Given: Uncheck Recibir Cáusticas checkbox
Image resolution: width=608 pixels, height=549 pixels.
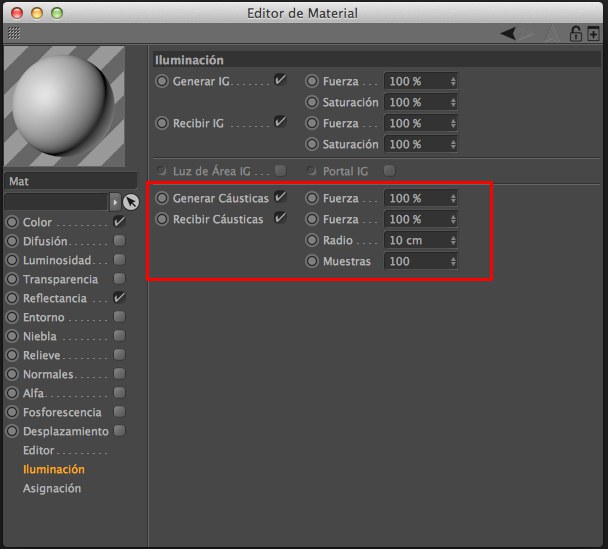Looking at the screenshot, I should [x=280, y=218].
